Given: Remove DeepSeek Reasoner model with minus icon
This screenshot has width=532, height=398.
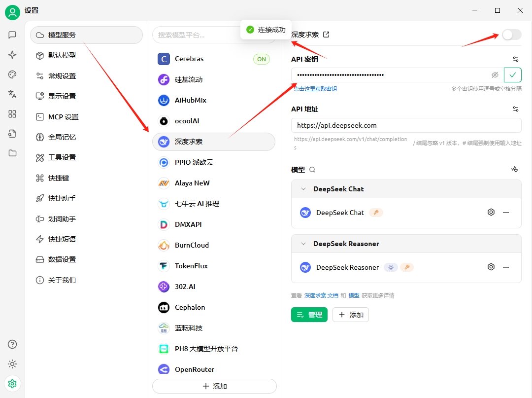Looking at the screenshot, I should coord(506,267).
